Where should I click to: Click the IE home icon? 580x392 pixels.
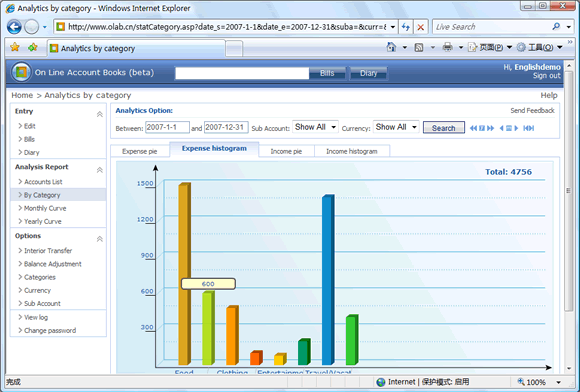point(391,47)
